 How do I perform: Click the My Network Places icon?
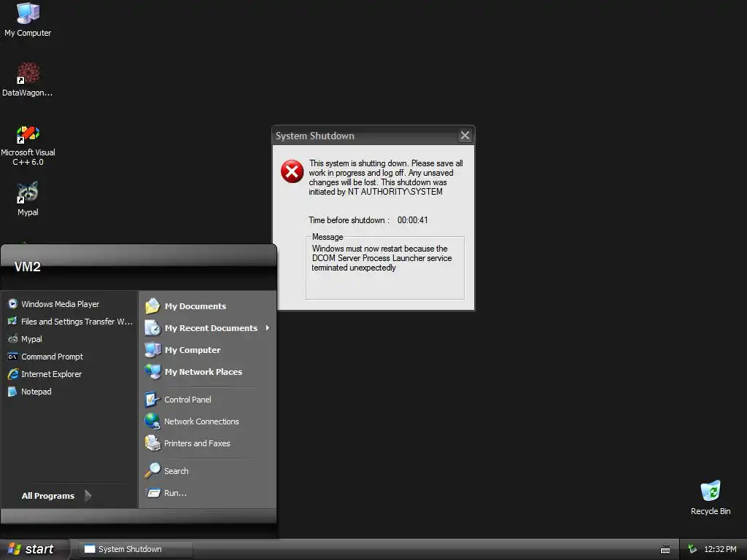pos(152,371)
